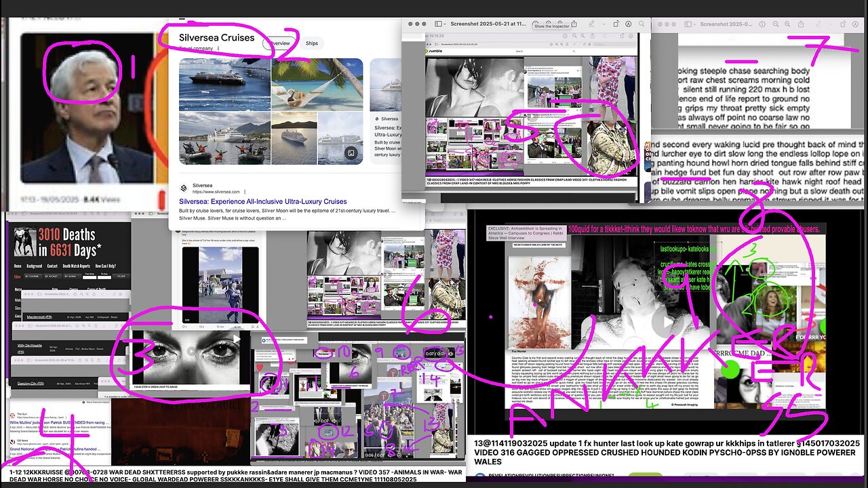Open the kayakers and ship photo thumbnail
868x488 pixels.
[224, 138]
